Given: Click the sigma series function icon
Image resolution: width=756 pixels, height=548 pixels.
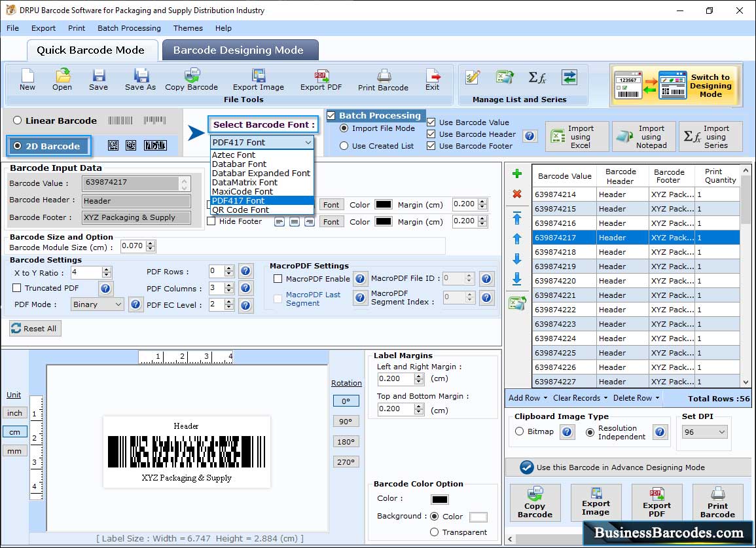Looking at the screenshot, I should pyautogui.click(x=537, y=77).
